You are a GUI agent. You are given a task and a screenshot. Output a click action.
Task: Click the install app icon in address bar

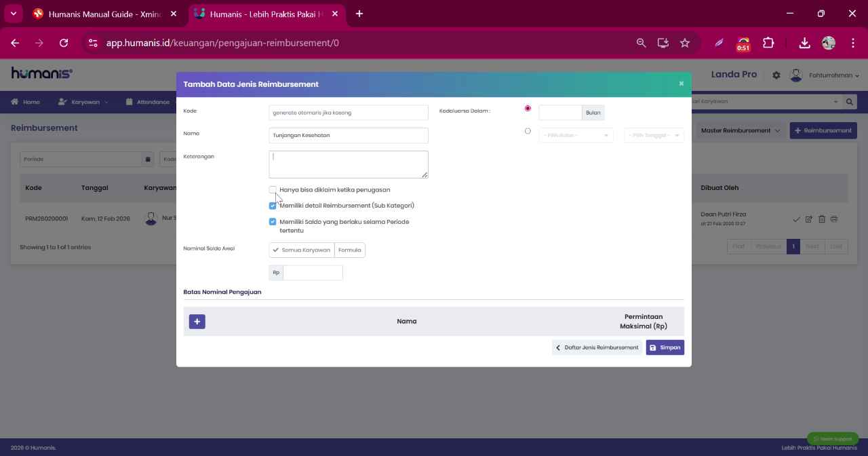(663, 43)
